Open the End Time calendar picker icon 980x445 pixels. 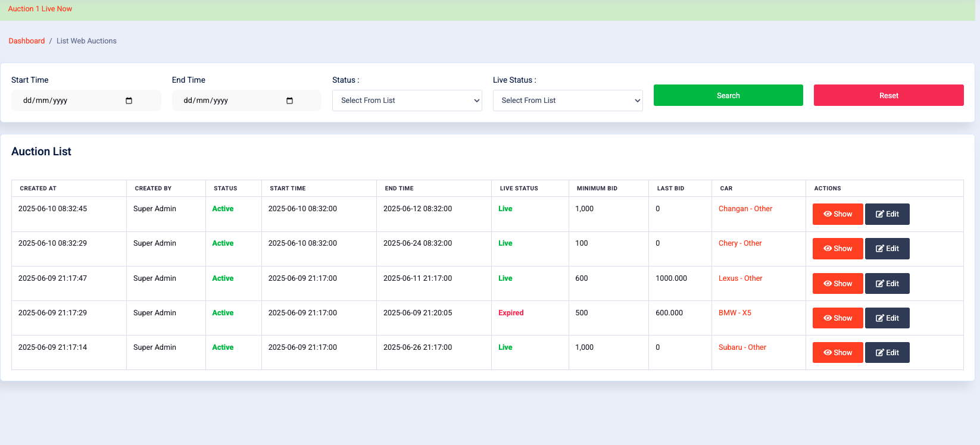tap(289, 101)
